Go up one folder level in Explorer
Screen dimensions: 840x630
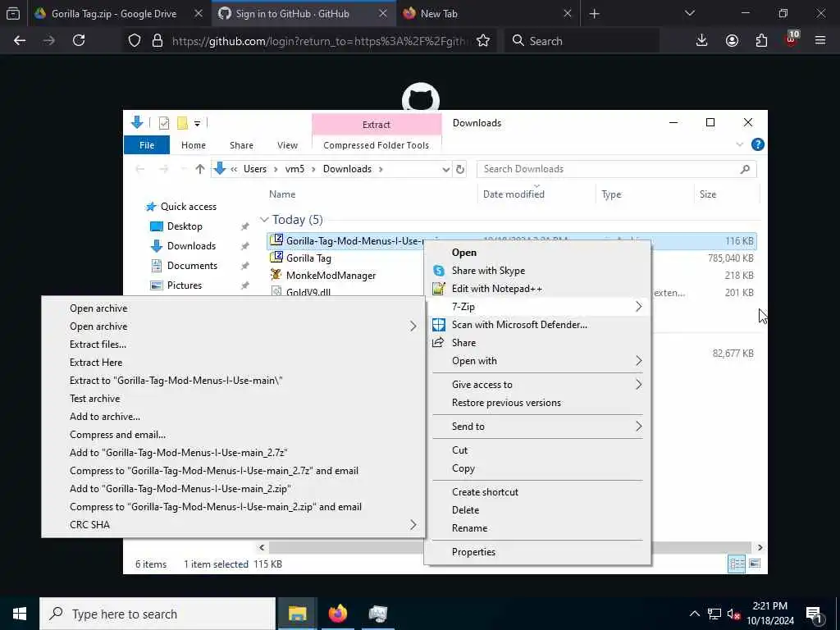tap(200, 169)
